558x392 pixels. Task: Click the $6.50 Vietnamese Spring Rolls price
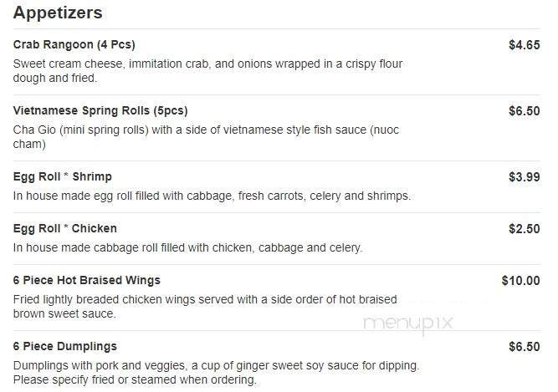524,110
